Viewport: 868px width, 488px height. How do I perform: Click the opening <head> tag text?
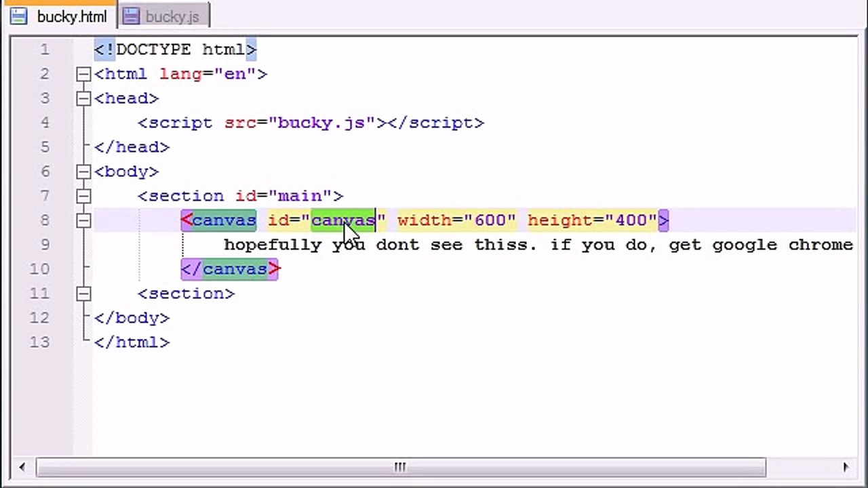pos(127,98)
